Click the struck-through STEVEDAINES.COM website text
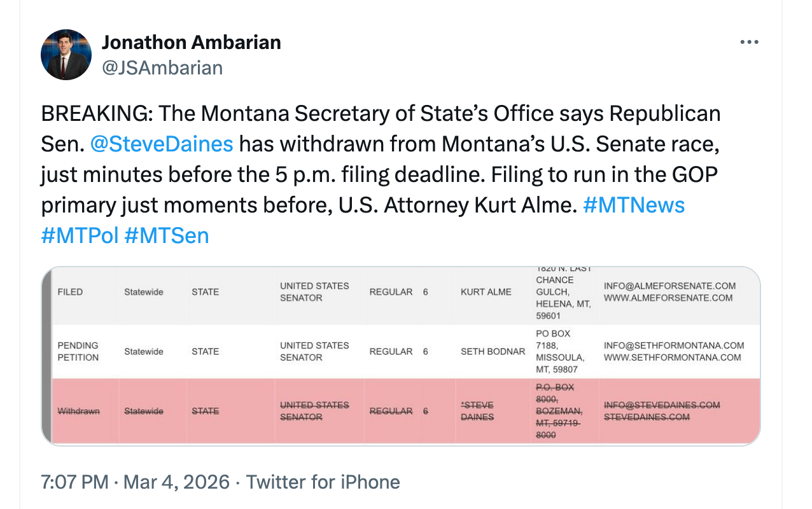 (647, 417)
